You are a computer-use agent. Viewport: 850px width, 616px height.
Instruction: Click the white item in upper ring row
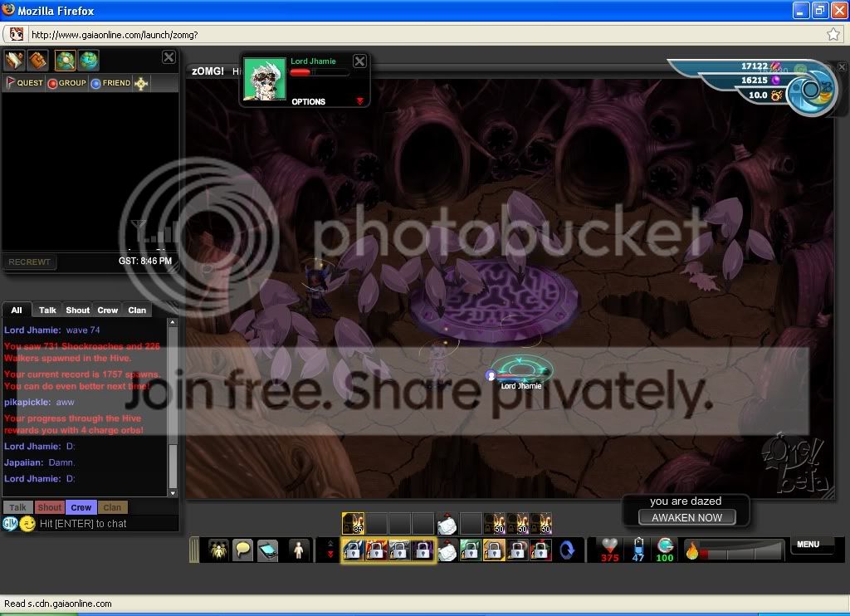(447, 523)
